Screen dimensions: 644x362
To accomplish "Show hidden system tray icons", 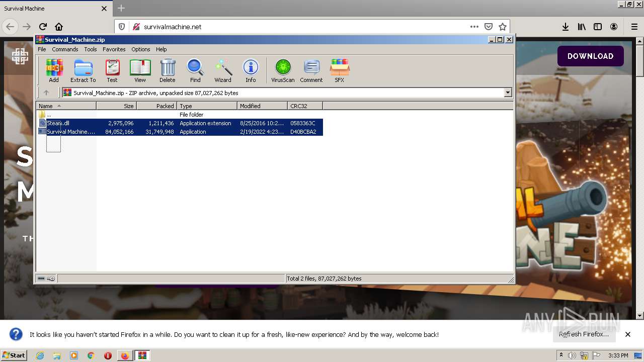I will (561, 355).
